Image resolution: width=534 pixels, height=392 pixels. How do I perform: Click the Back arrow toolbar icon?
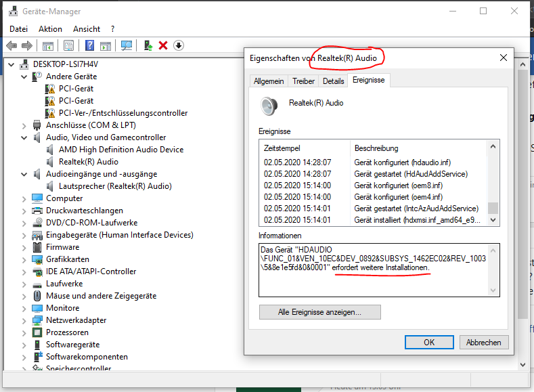pos(12,45)
